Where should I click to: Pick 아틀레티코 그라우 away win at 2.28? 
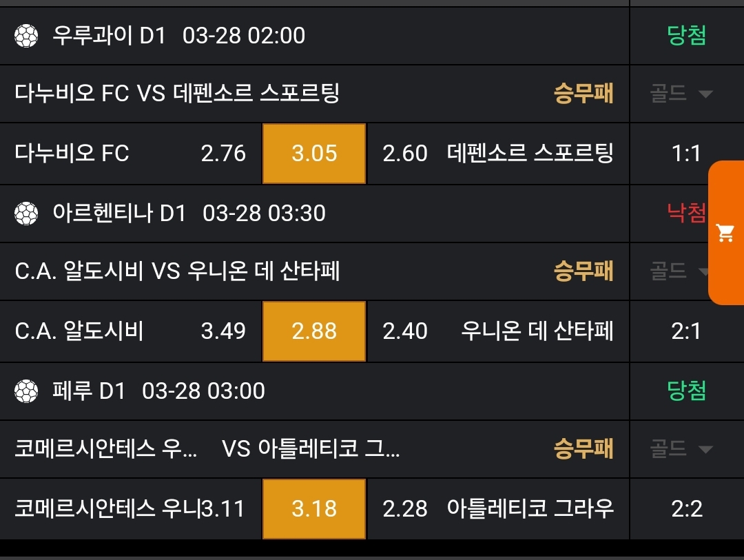(497, 509)
